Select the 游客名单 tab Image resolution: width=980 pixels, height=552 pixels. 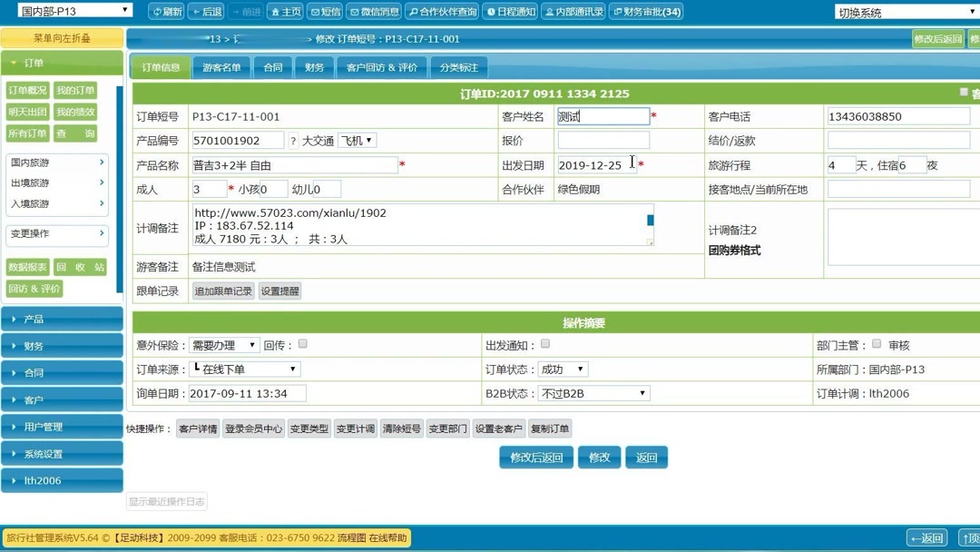(x=220, y=67)
